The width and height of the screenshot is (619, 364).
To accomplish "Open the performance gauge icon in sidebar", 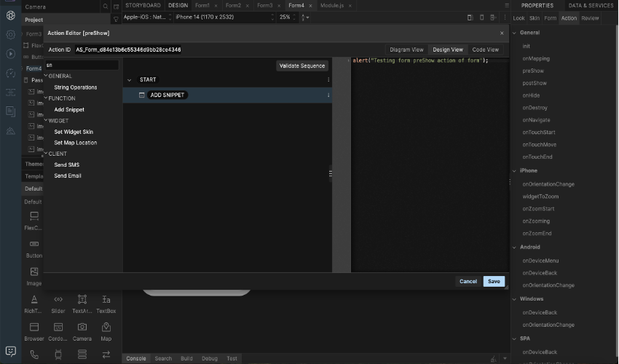I will pos(11,73).
